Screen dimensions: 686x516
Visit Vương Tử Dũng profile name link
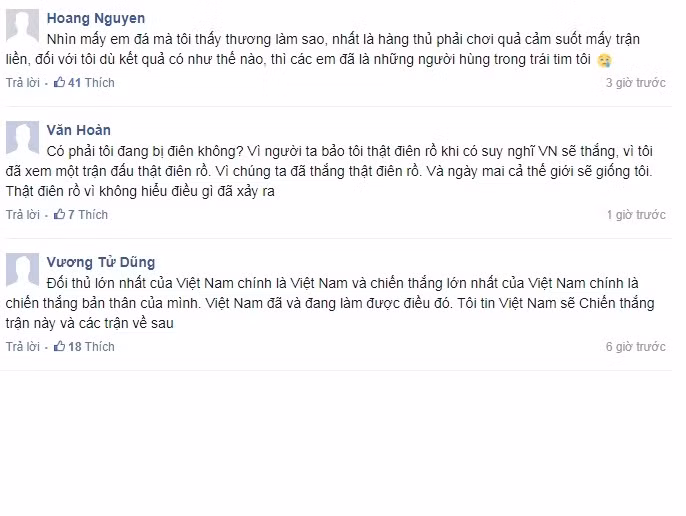[x=101, y=262]
